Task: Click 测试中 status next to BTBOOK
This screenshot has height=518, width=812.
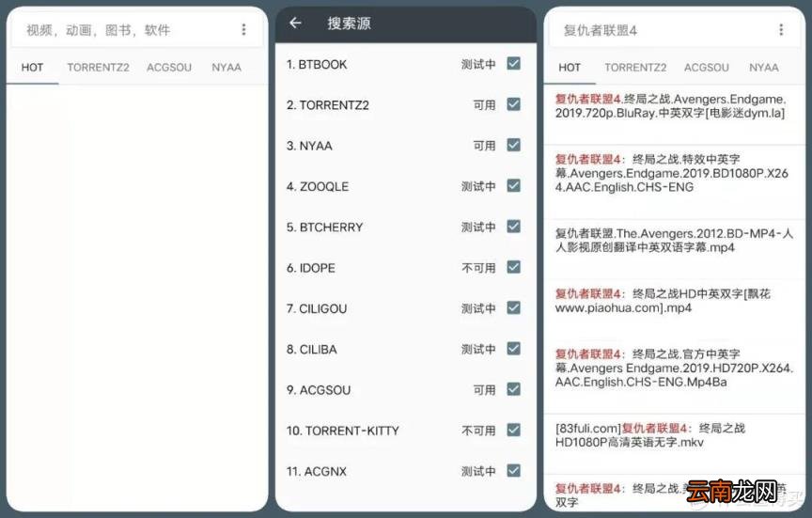Action: point(478,64)
